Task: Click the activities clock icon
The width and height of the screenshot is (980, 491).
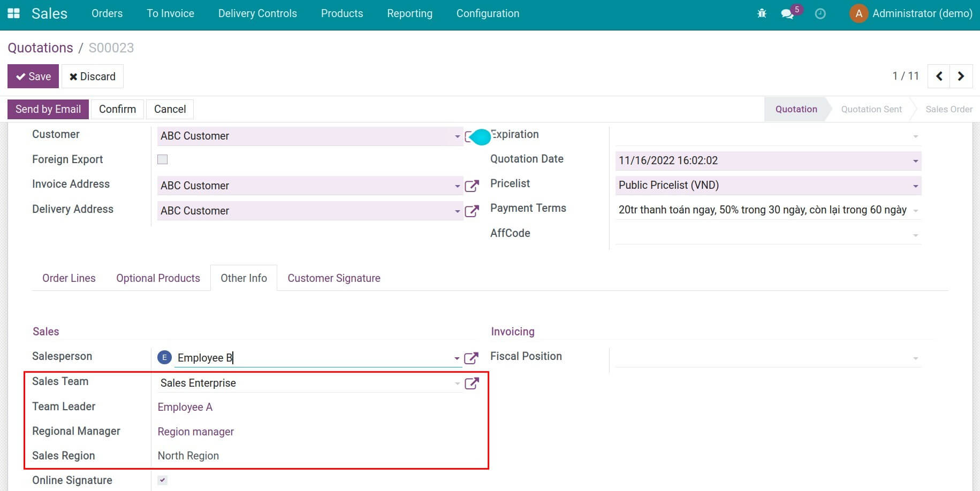Action: click(x=819, y=14)
